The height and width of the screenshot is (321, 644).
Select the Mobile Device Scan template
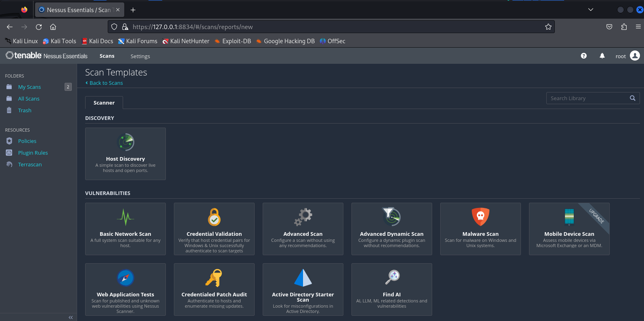569,229
